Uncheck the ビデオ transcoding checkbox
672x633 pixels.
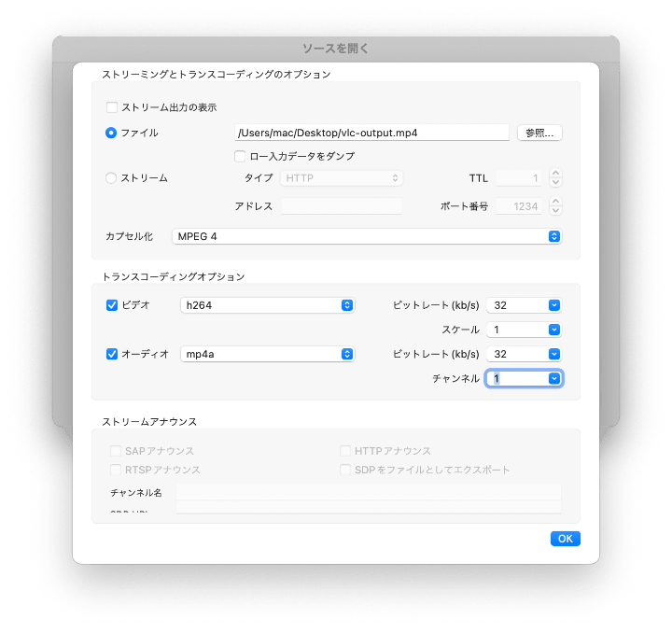[112, 305]
